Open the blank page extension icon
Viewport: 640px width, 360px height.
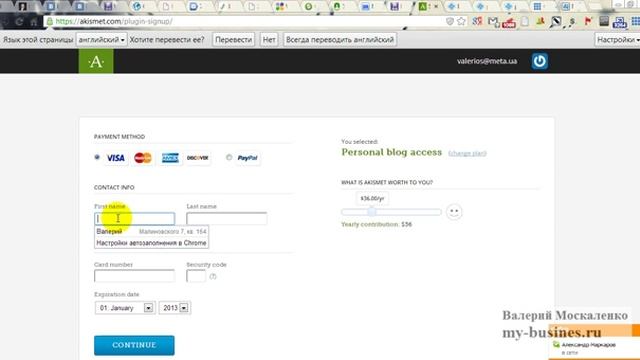coord(525,22)
